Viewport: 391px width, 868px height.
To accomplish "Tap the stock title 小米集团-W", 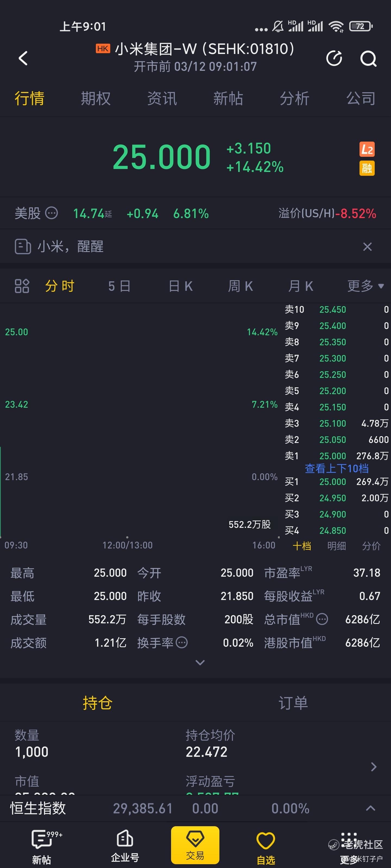I will [x=156, y=49].
